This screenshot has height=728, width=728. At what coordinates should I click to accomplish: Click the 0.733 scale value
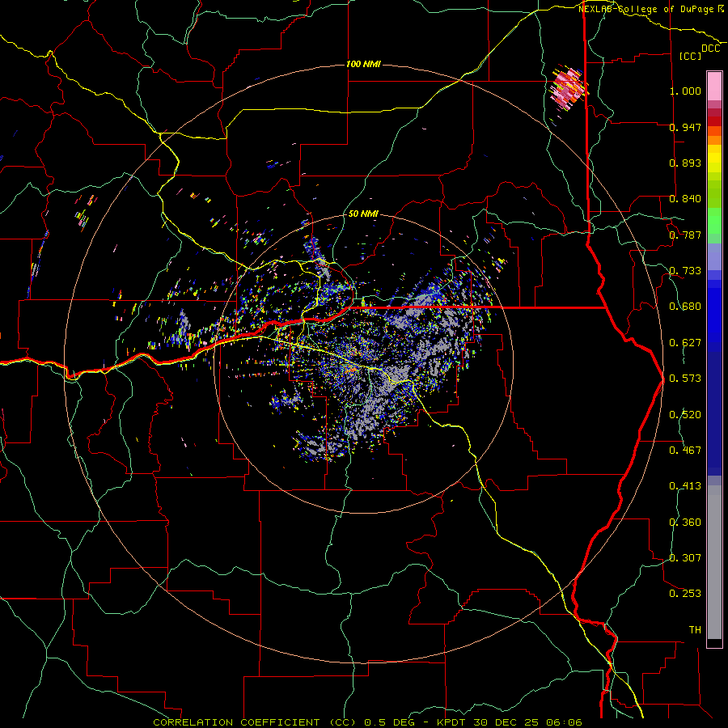coord(685,271)
